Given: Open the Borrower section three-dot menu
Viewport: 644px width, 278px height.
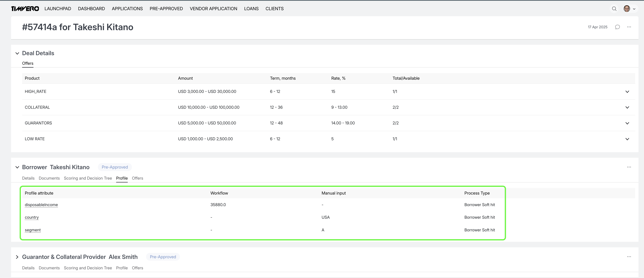Looking at the screenshot, I should [x=629, y=167].
